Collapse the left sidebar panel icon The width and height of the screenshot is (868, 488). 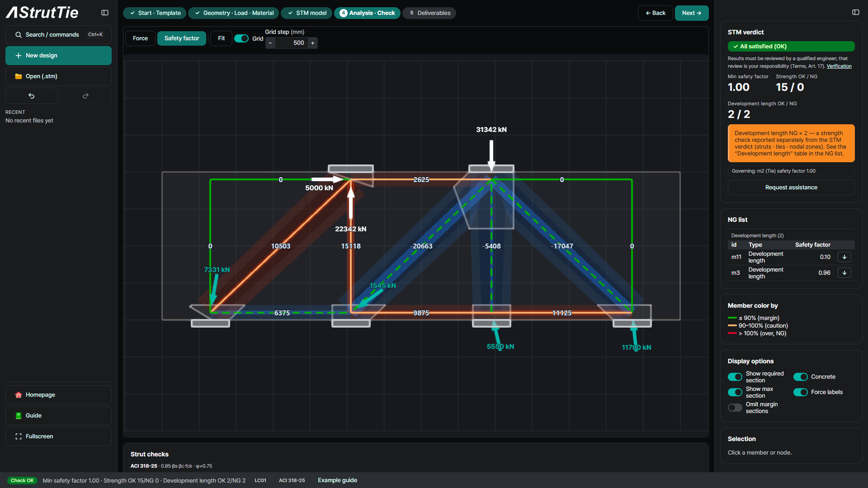pos(105,13)
